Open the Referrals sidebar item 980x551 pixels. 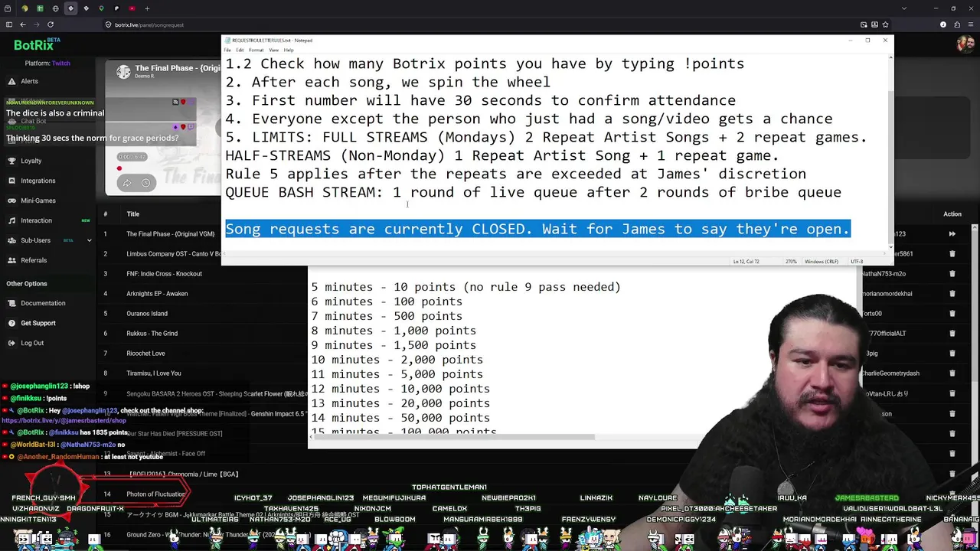pos(34,260)
